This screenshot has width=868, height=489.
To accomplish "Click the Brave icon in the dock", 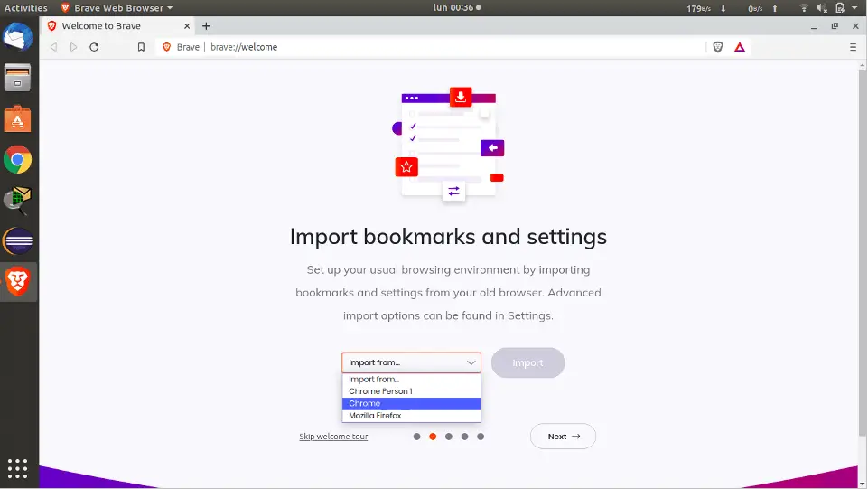I will (x=18, y=281).
